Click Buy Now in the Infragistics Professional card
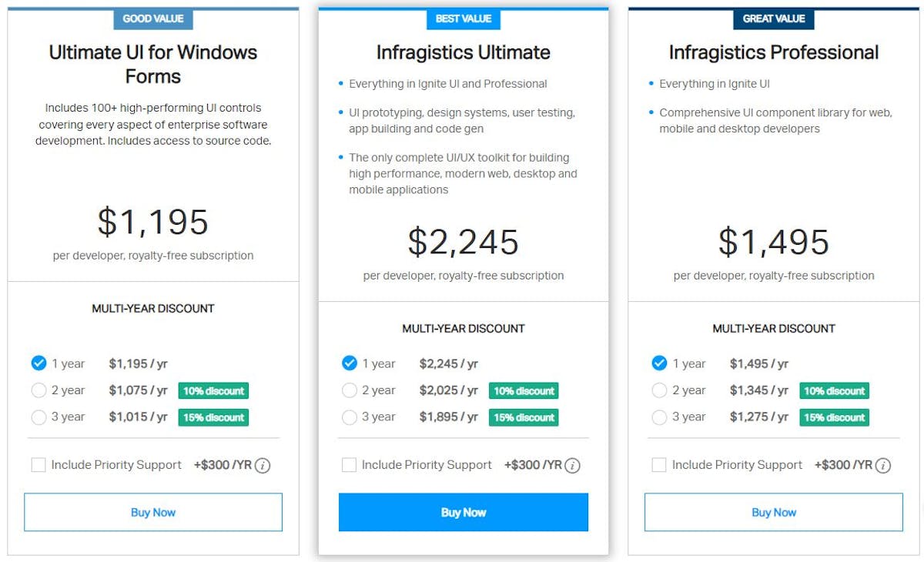 click(x=774, y=512)
